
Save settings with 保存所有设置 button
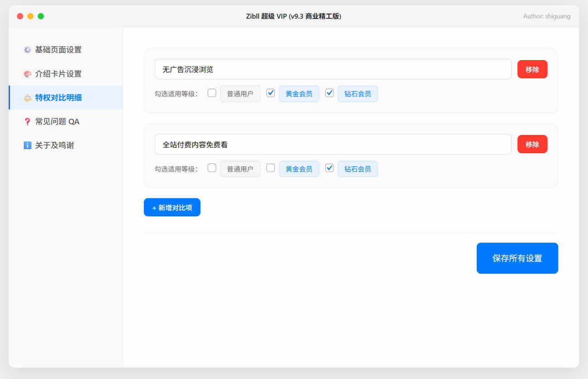point(517,258)
